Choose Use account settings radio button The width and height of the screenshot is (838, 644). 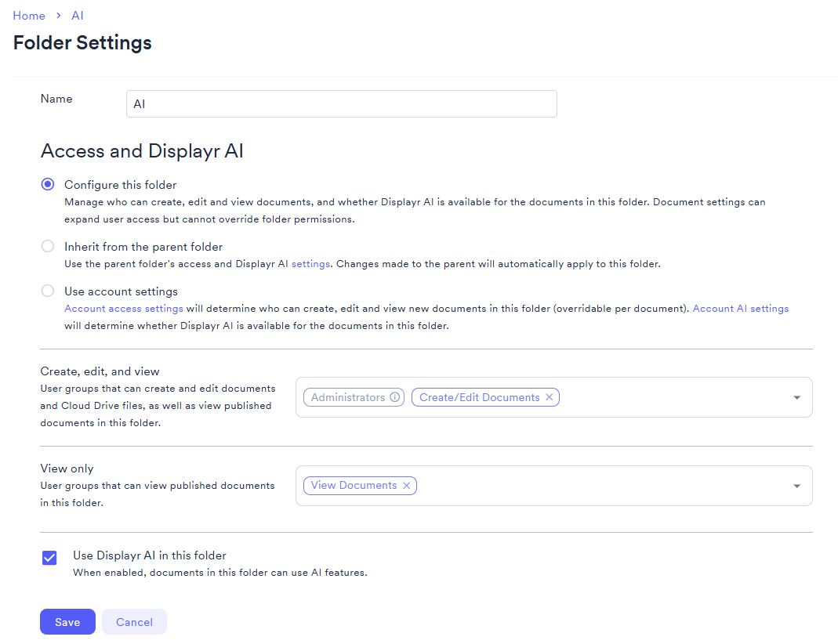click(x=48, y=291)
